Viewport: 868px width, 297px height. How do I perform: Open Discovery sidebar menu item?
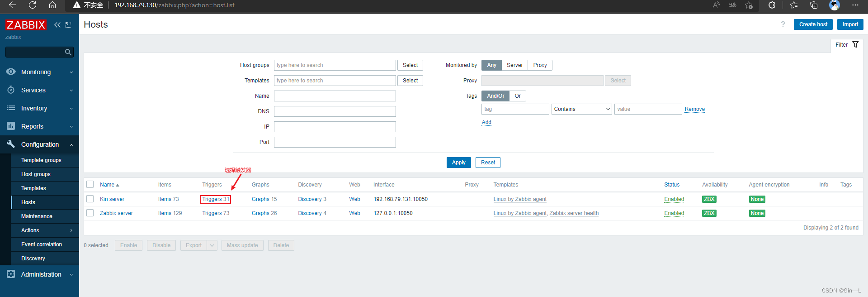(45, 259)
